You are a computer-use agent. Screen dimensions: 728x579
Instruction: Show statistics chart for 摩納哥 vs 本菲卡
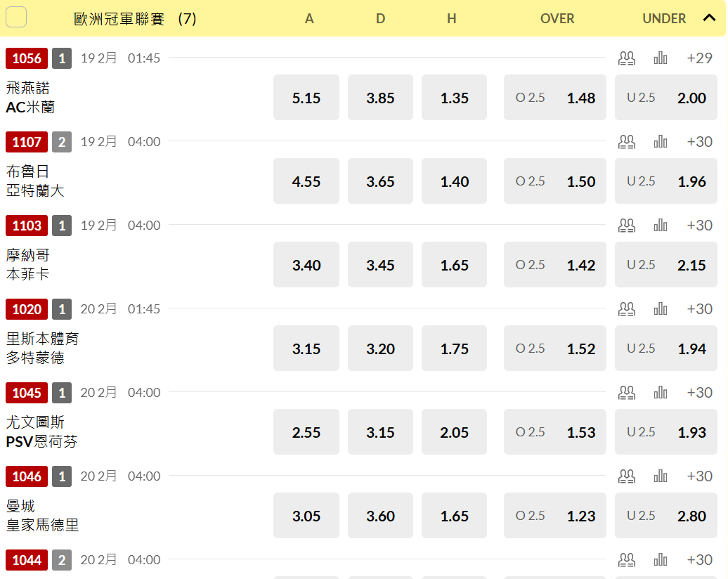661,226
